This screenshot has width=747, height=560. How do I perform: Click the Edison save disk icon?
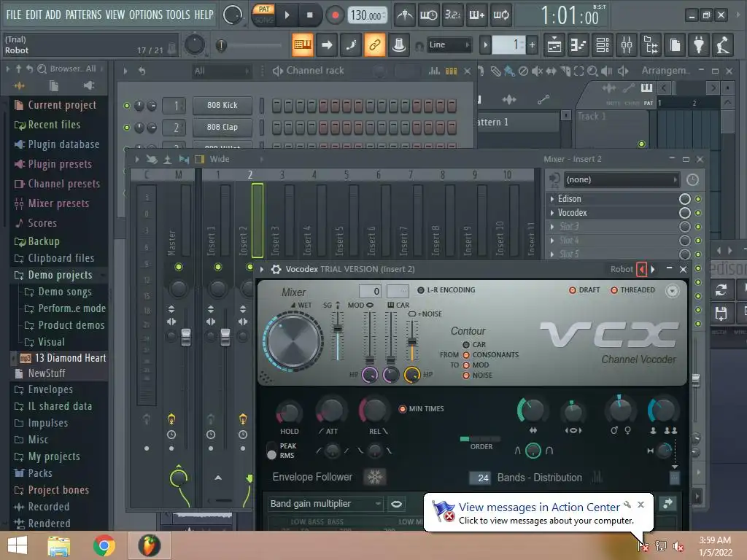[721, 314]
